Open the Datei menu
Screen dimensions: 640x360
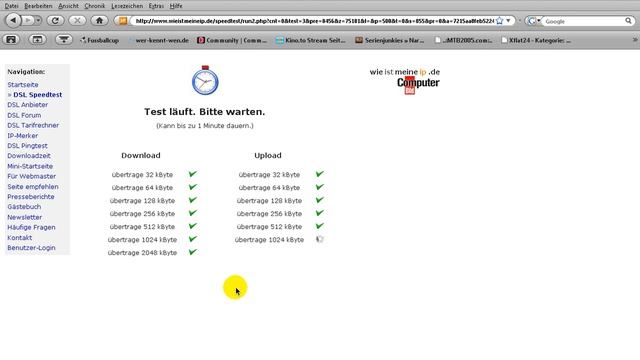11,6
